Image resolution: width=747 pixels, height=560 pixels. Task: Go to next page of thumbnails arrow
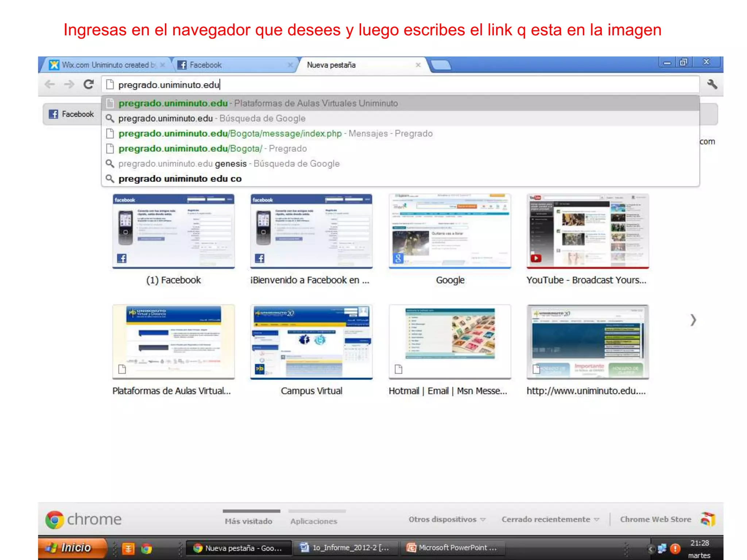693,320
